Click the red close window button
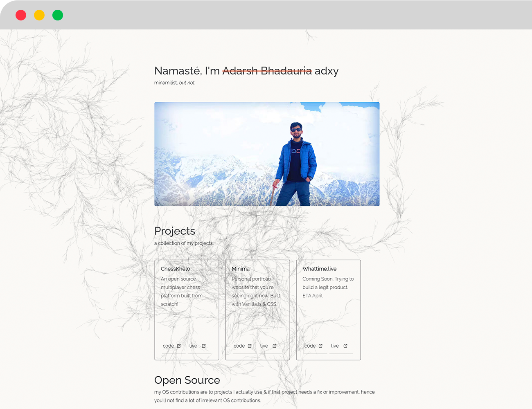The width and height of the screenshot is (532, 409). [x=21, y=15]
